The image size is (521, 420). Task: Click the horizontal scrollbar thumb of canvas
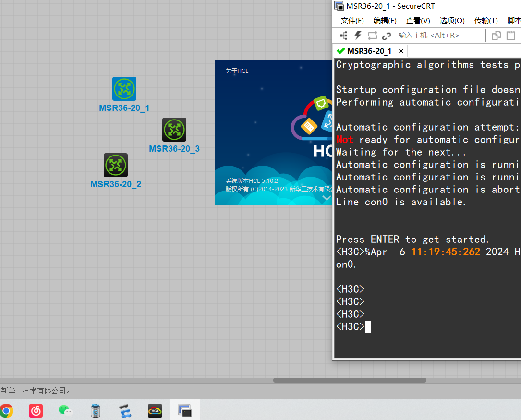[x=350, y=380]
